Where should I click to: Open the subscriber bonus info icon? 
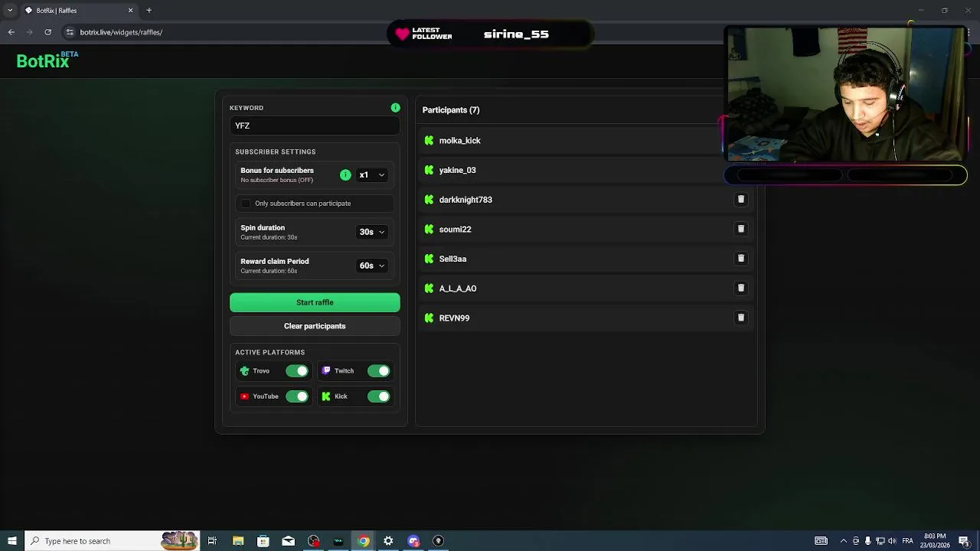pos(345,174)
